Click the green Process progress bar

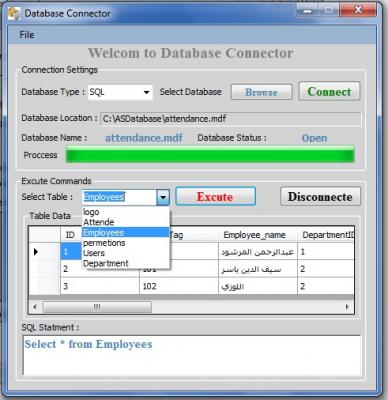[210, 155]
